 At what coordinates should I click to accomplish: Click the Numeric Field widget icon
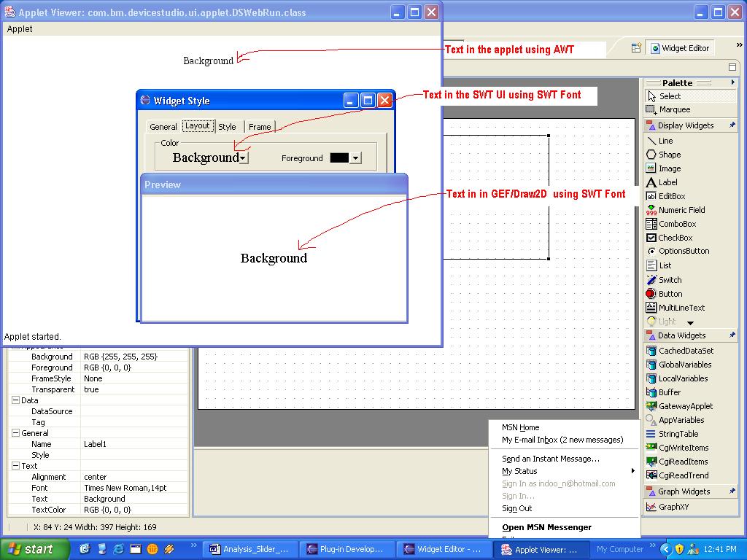[651, 210]
